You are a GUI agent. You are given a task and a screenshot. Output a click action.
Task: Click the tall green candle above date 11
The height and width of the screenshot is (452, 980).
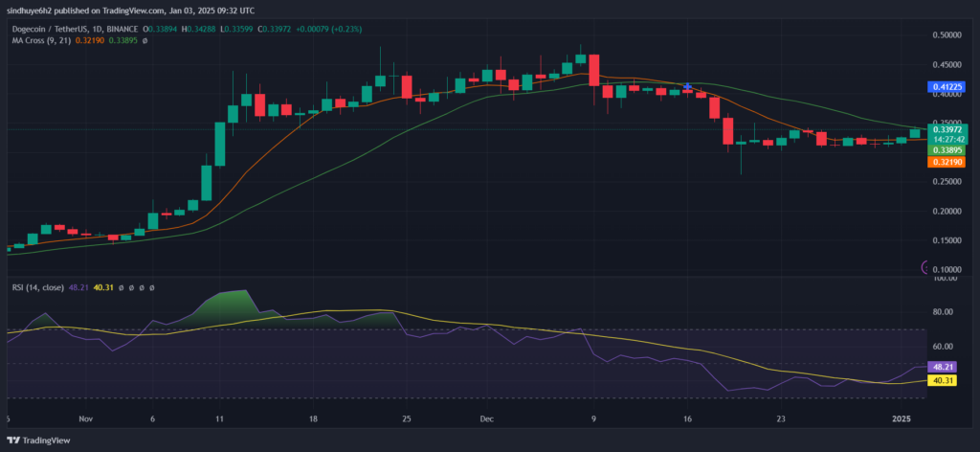220,145
